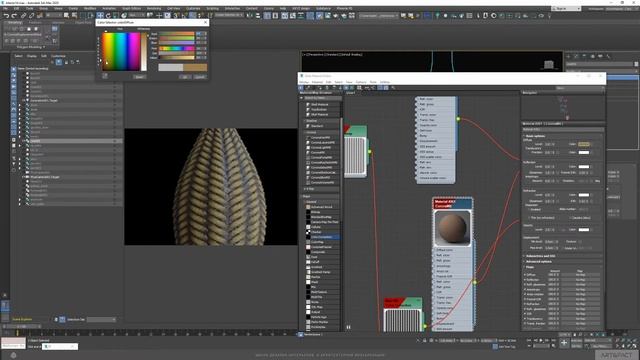Toggle the Refraction map checkbox in Maps rollout
This screenshot has width=640, height=360.
coord(525,304)
